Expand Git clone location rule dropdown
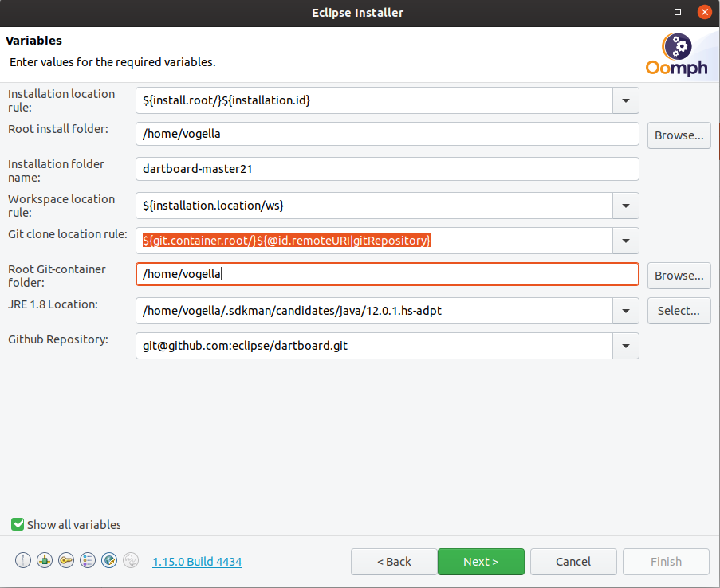 625,241
